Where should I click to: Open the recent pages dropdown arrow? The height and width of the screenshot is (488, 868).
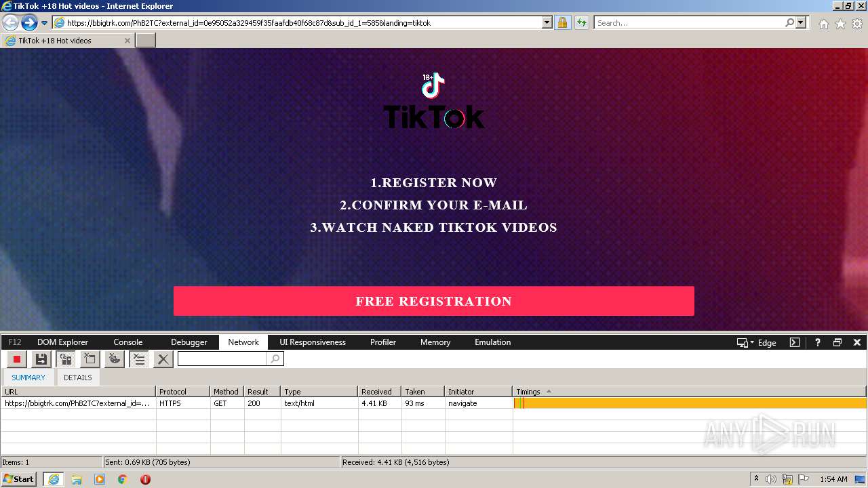click(44, 22)
